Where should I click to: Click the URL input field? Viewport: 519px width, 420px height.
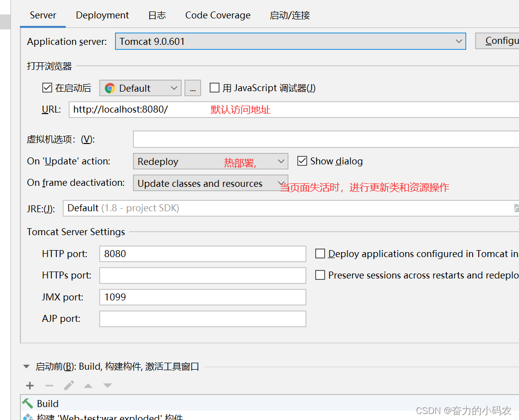pos(294,110)
